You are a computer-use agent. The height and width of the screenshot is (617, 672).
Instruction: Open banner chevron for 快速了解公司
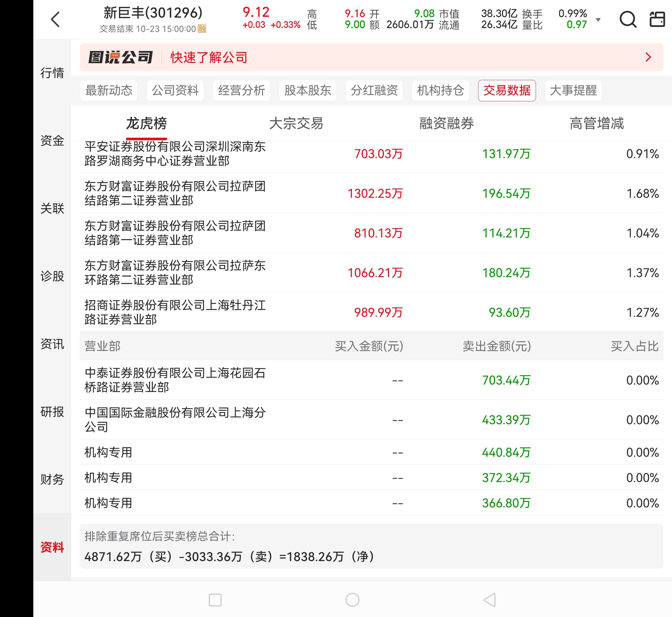(648, 57)
